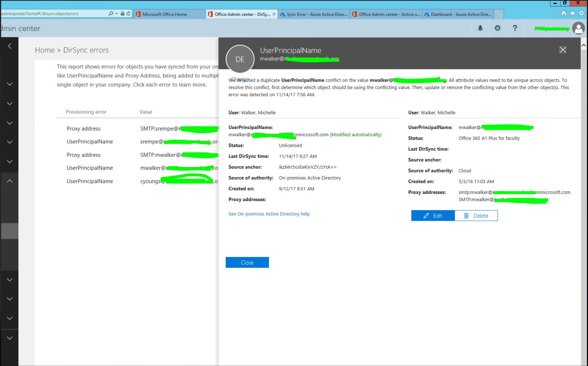Open the address bar dropdown arrow
This screenshot has height=366, width=588.
click(117, 14)
